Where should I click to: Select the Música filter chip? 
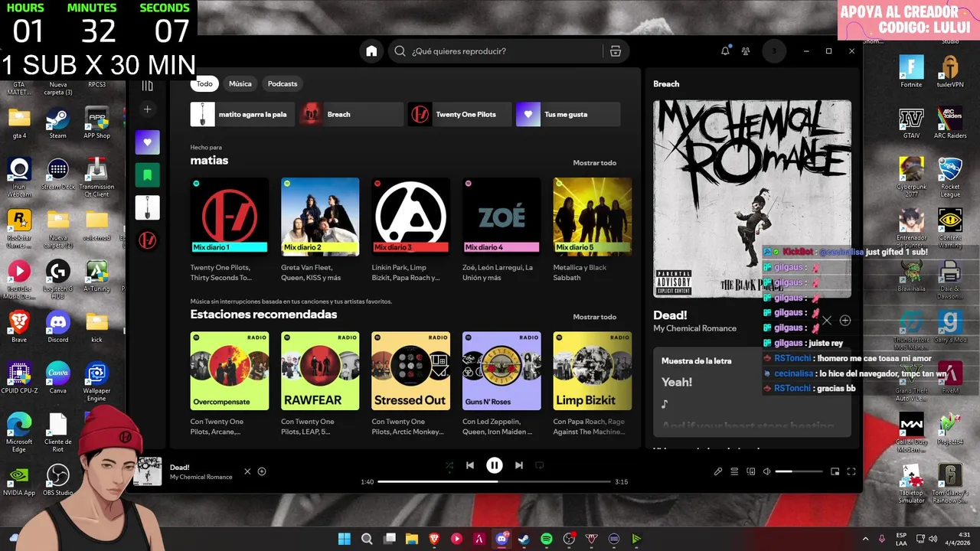240,83
